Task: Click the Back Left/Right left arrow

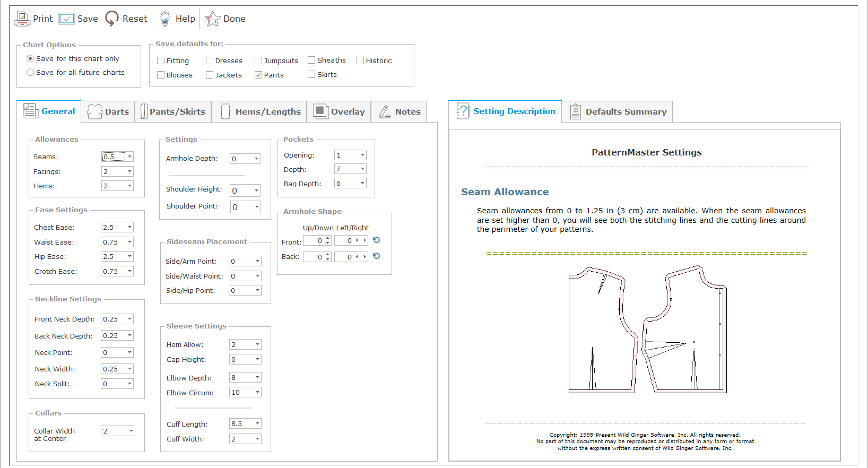Action: [357, 257]
